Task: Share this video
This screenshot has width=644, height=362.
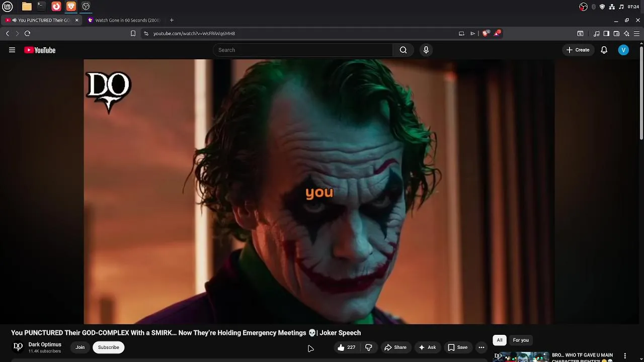Action: point(395,347)
